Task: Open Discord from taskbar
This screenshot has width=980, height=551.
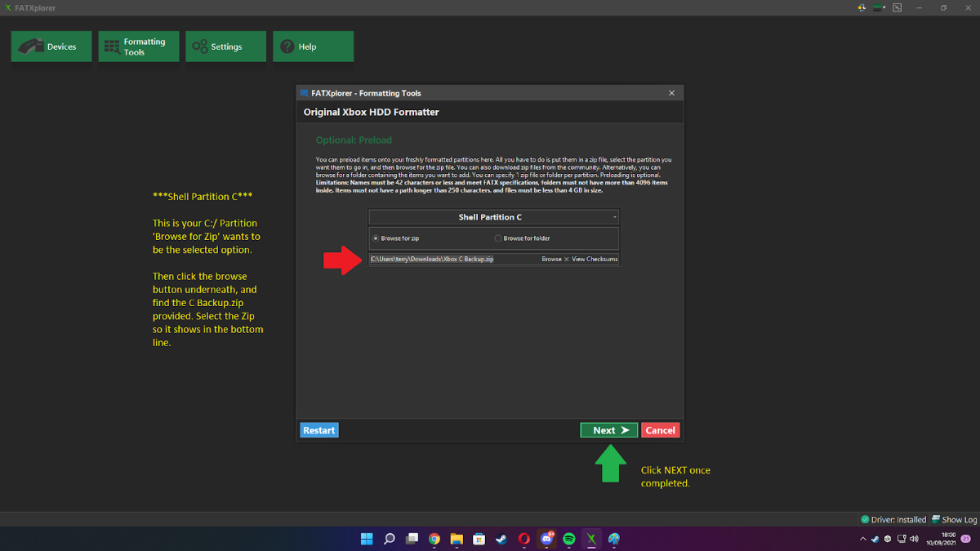Action: (546, 539)
